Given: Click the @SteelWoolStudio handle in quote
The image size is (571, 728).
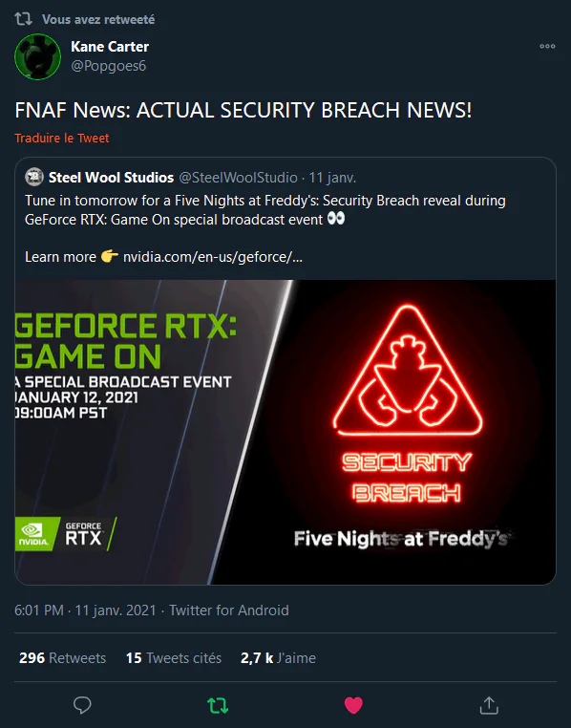Looking at the screenshot, I should [239, 178].
